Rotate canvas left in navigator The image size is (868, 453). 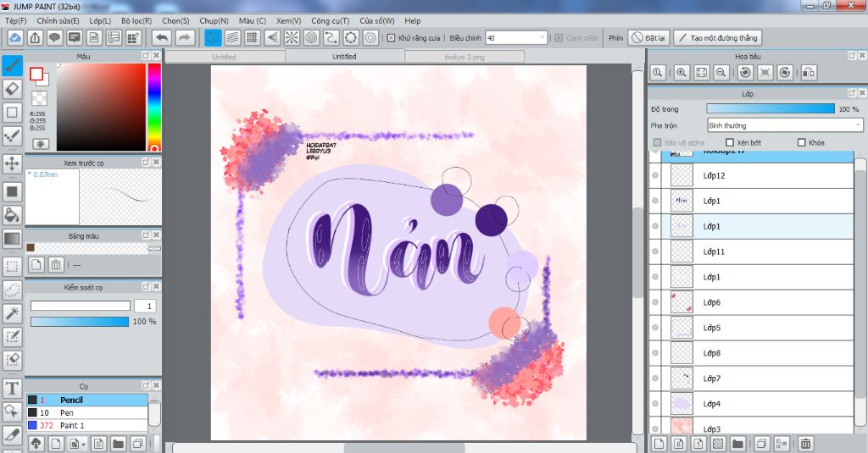click(x=746, y=73)
